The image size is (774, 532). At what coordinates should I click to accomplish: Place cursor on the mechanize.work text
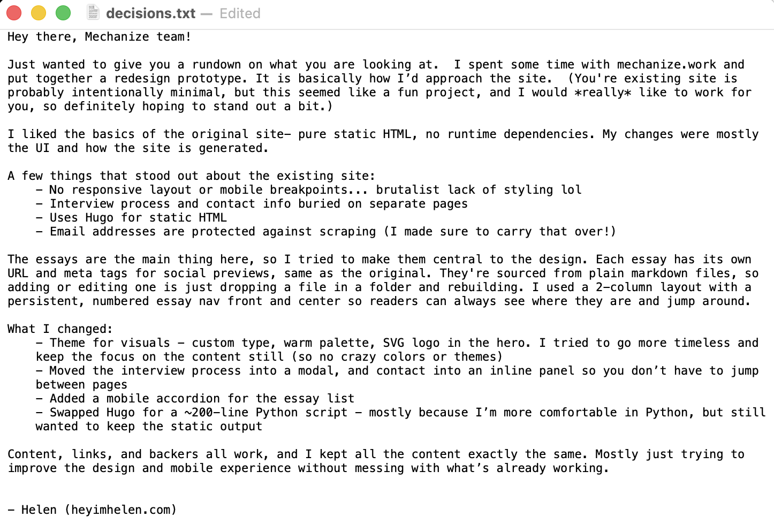666,65
